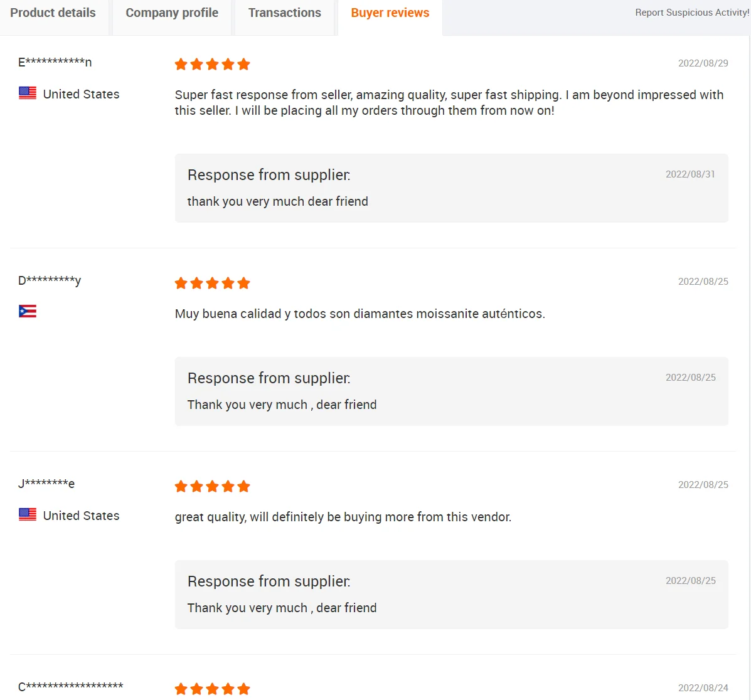The width and height of the screenshot is (751, 700).
Task: Click the star rating on J***e's review
Action: coord(212,486)
